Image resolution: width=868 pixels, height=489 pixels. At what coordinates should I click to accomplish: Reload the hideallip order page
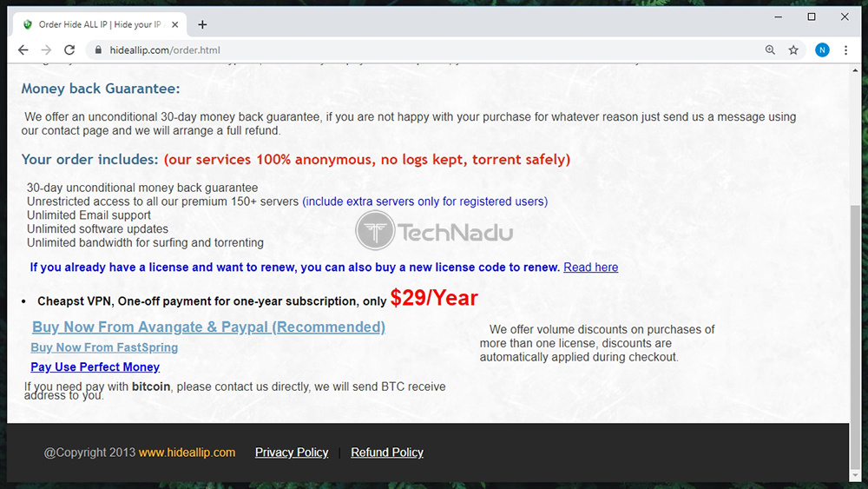pos(69,50)
